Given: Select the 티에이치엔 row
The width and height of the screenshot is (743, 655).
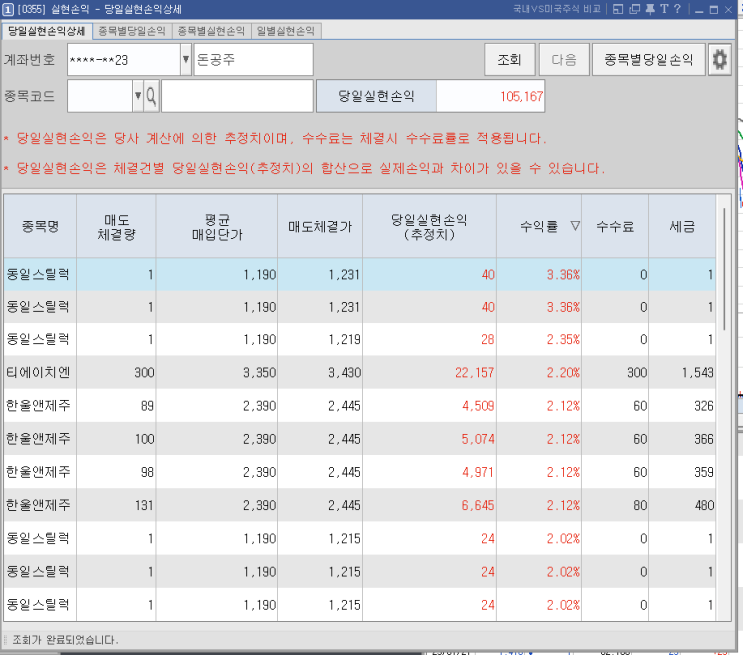Looking at the screenshot, I should [x=360, y=373].
